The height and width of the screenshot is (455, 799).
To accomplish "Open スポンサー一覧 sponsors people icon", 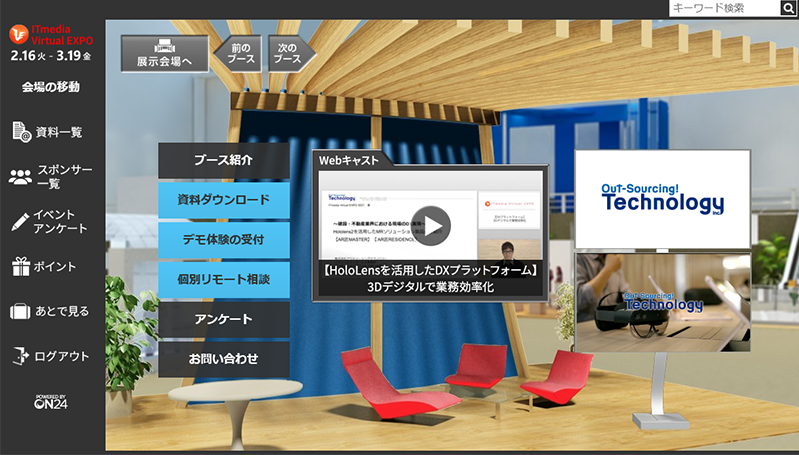I will click(x=21, y=177).
